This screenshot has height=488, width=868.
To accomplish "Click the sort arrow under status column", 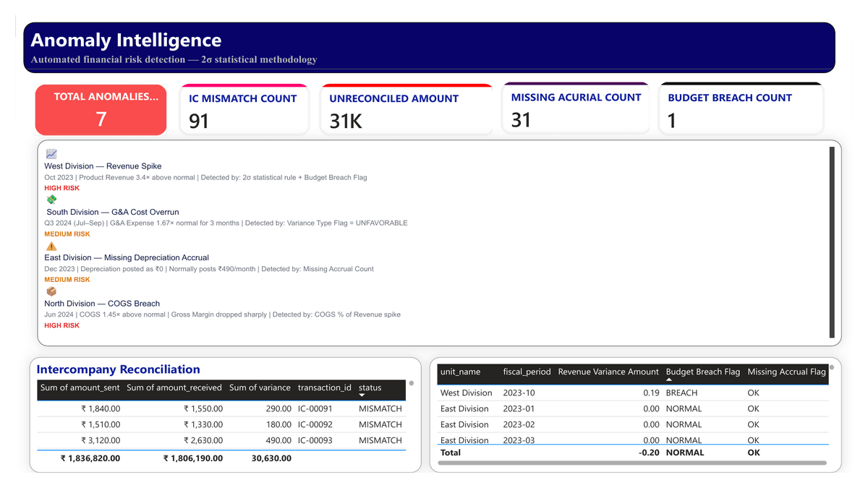I will pos(362,395).
